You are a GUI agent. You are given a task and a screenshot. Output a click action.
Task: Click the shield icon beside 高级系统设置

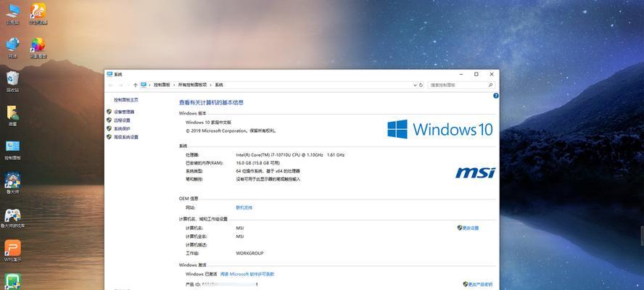[109, 137]
